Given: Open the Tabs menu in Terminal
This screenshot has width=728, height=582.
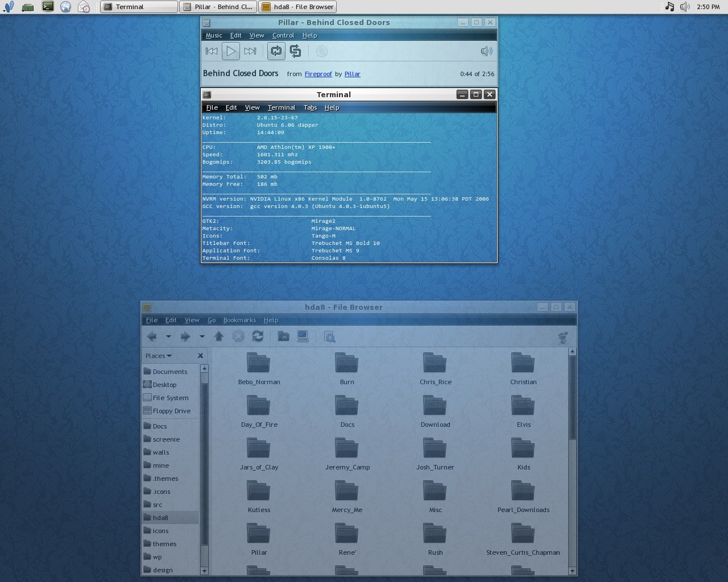Looking at the screenshot, I should coord(310,107).
